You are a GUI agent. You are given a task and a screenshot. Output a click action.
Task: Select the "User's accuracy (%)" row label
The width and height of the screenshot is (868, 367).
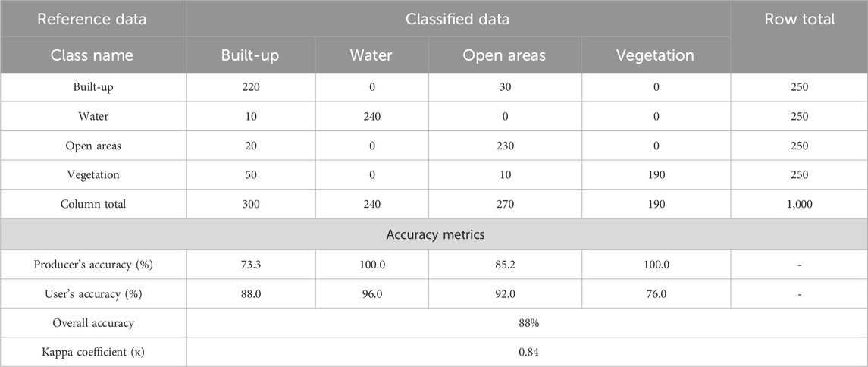point(93,294)
